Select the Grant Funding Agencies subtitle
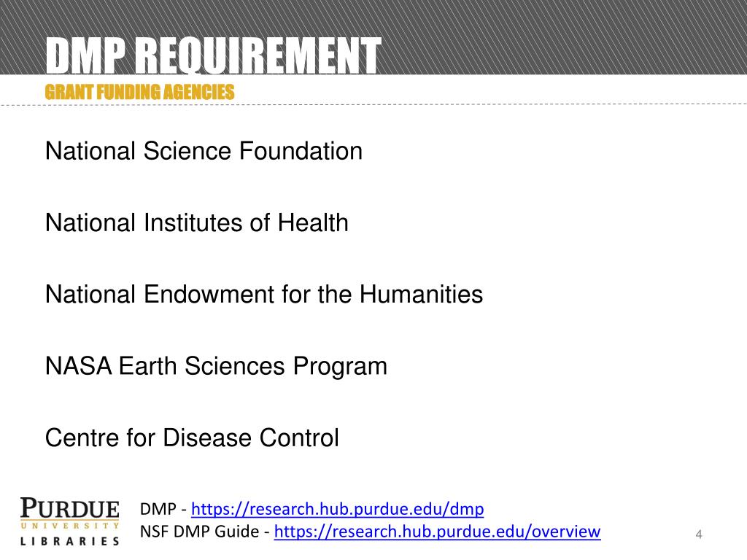This screenshot has width=747, height=560. (x=139, y=92)
